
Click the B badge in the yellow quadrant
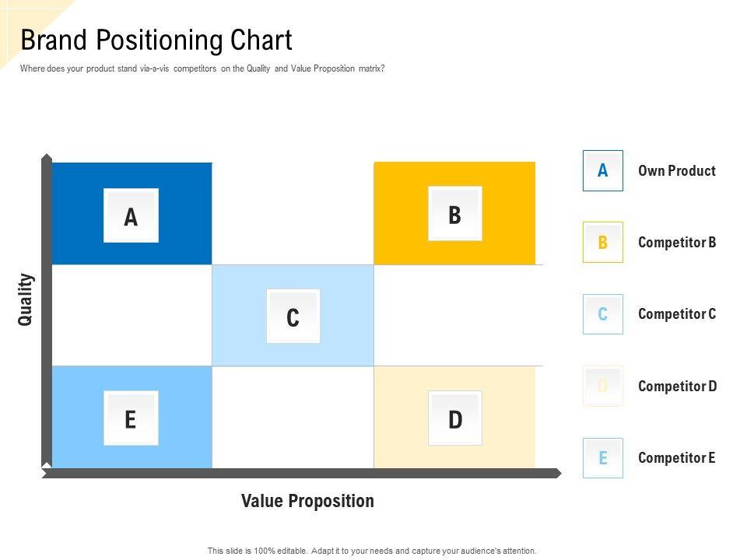pos(455,214)
